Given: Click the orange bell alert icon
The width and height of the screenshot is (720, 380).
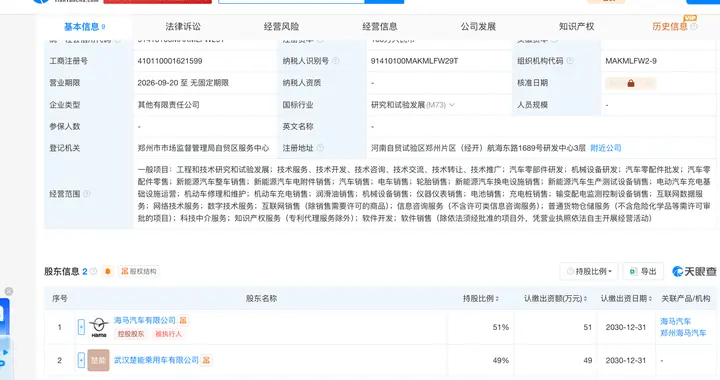Looking at the screenshot, I should pyautogui.click(x=107, y=271).
